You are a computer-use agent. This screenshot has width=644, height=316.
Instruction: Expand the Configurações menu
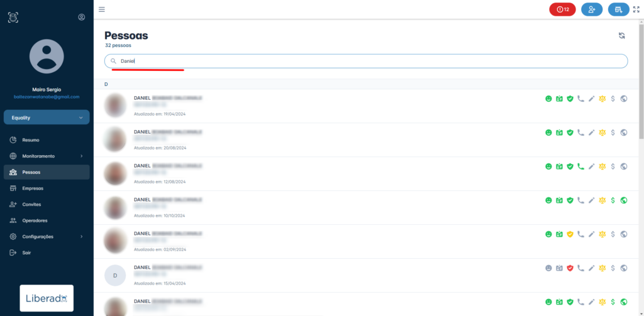point(47,236)
